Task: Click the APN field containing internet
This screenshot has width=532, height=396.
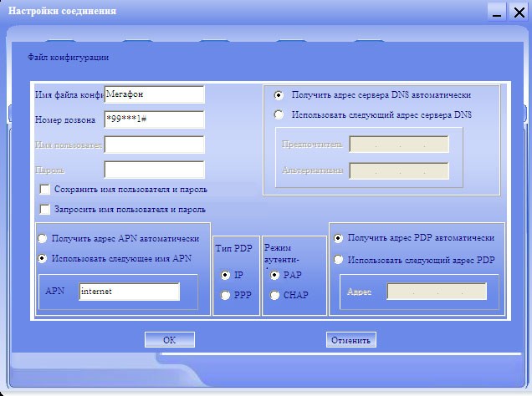Action: pos(130,292)
